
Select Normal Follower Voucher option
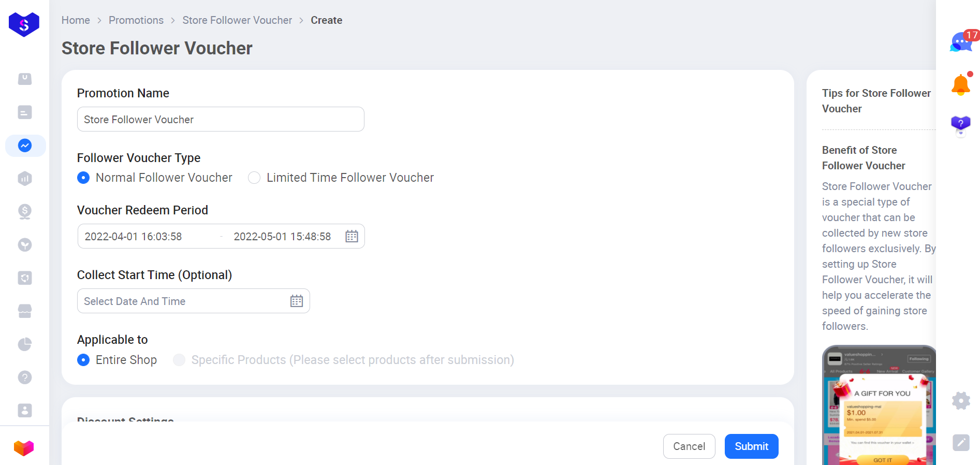coord(83,178)
